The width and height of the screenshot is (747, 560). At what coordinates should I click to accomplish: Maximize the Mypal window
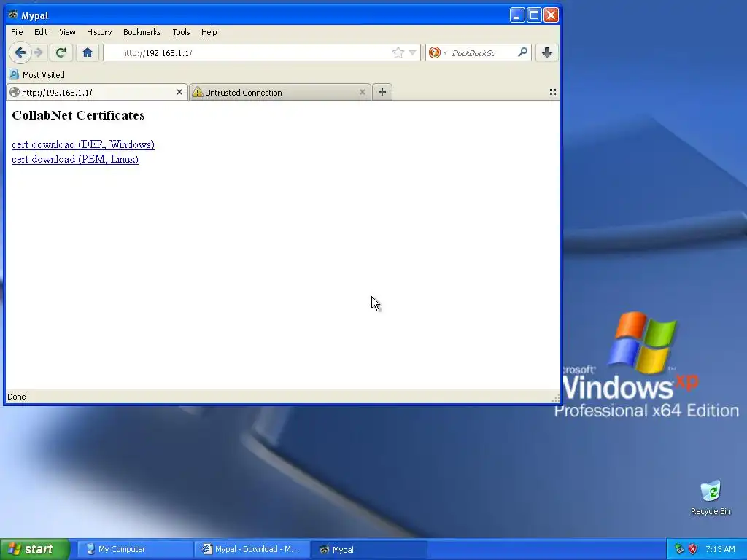[534, 15]
